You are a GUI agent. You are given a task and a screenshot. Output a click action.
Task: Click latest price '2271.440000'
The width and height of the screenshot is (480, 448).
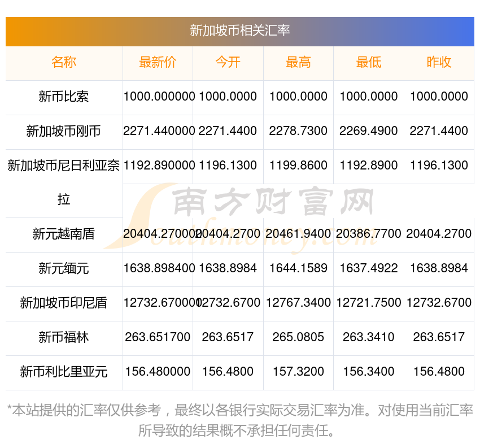[159, 131]
